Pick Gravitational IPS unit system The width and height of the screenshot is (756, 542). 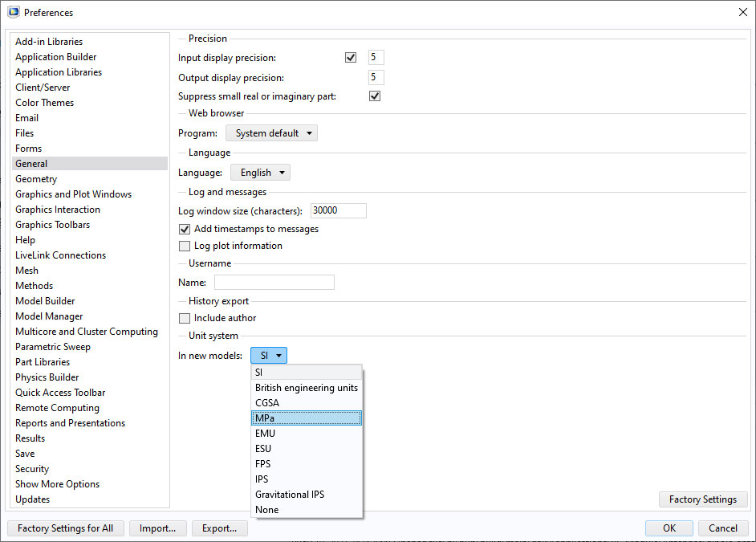[x=306, y=495]
